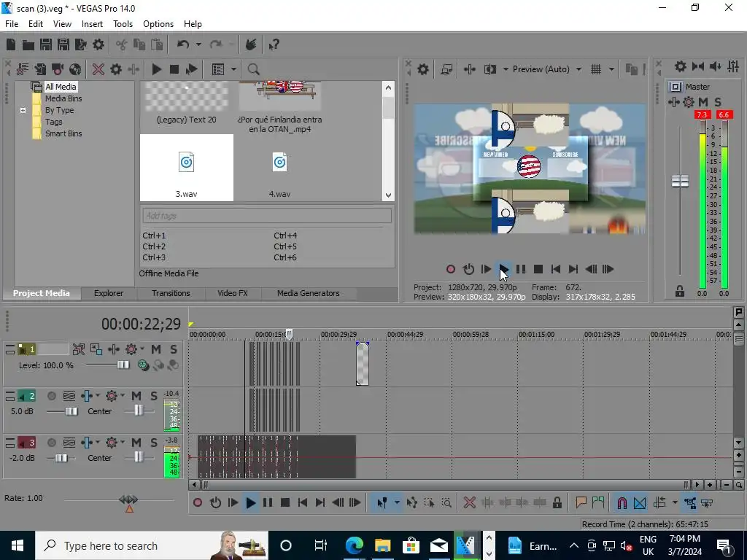Solo audio track 3

[x=154, y=443]
